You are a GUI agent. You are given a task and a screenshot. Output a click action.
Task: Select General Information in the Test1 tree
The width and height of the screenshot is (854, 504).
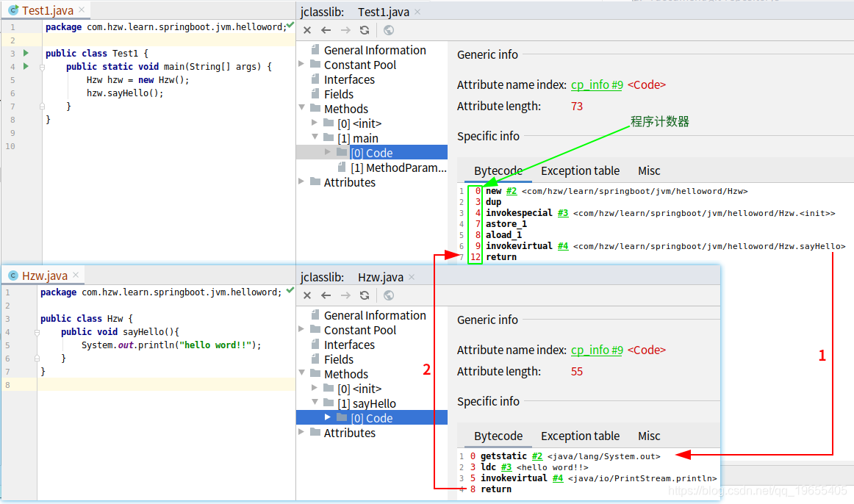375,50
